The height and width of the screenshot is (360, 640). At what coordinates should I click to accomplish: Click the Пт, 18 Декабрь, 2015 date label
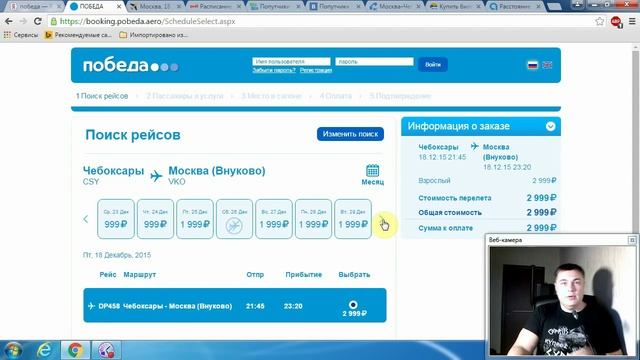tap(117, 255)
